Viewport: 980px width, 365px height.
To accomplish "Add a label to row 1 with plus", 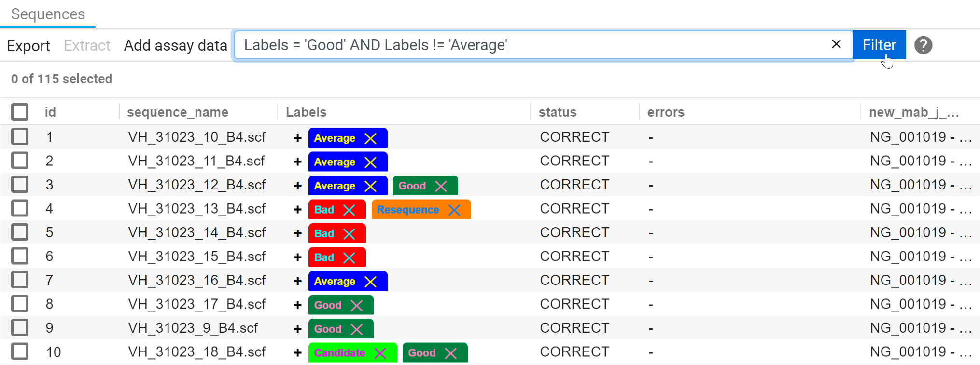I will pos(297,138).
